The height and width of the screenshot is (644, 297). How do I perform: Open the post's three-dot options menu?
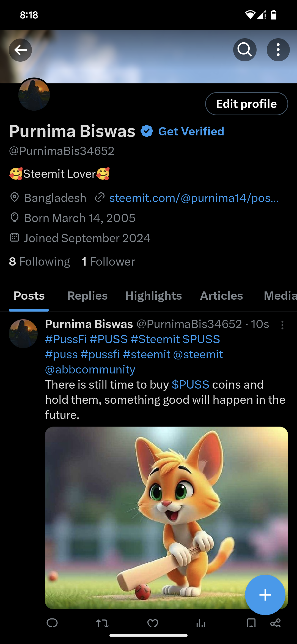pos(282,325)
